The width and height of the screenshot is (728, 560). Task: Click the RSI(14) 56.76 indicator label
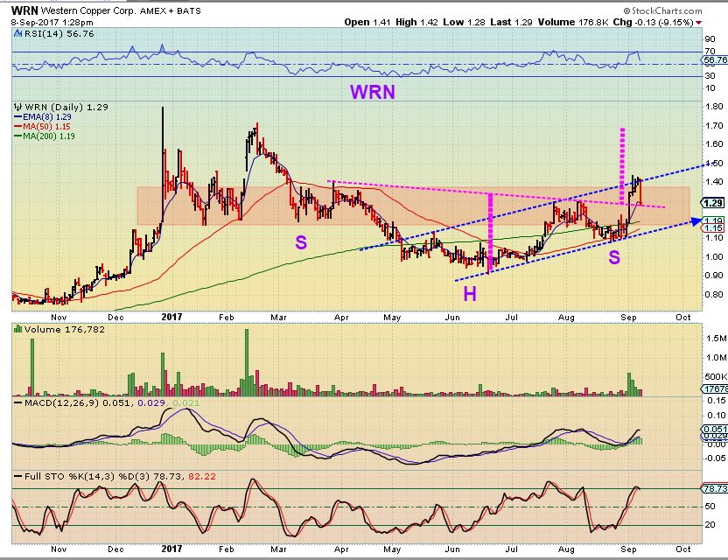click(59, 34)
